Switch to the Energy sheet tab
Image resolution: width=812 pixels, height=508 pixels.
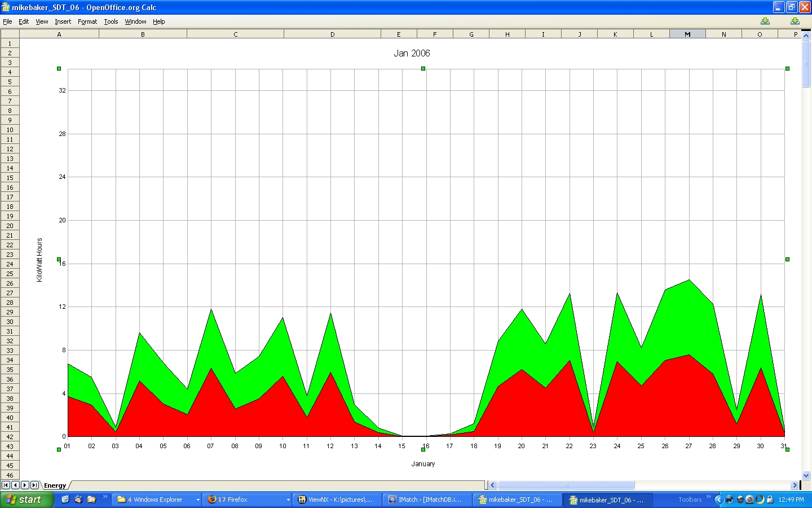pyautogui.click(x=55, y=485)
